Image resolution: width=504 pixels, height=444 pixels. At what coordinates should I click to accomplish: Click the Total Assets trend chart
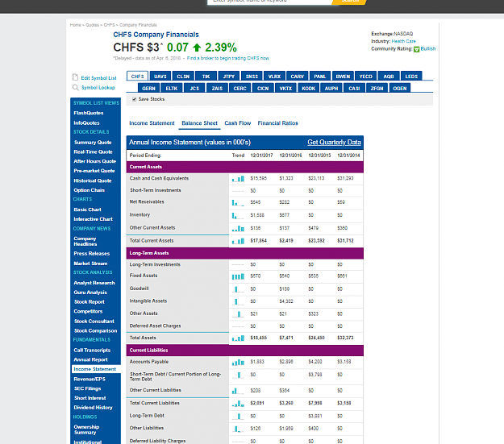(x=238, y=338)
